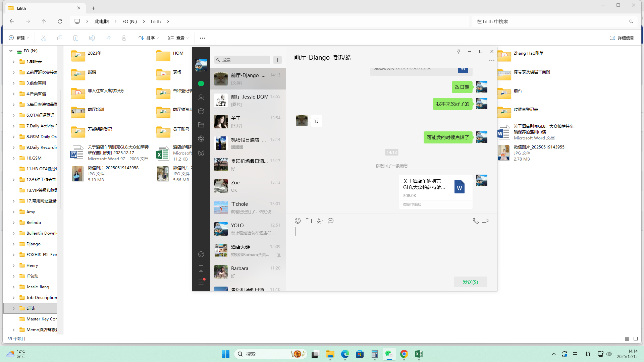
Task: Open chat history bubble icon
Action: pyautogui.click(x=331, y=221)
